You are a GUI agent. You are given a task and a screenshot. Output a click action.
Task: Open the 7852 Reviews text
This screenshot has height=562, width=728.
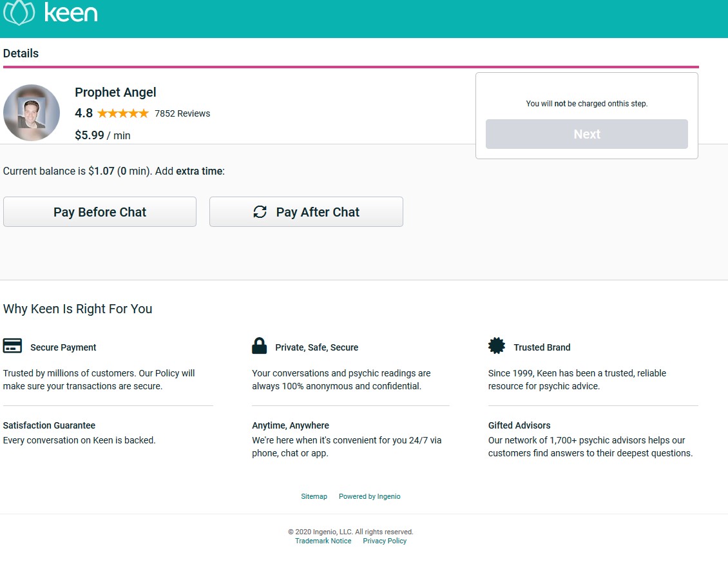coord(182,113)
